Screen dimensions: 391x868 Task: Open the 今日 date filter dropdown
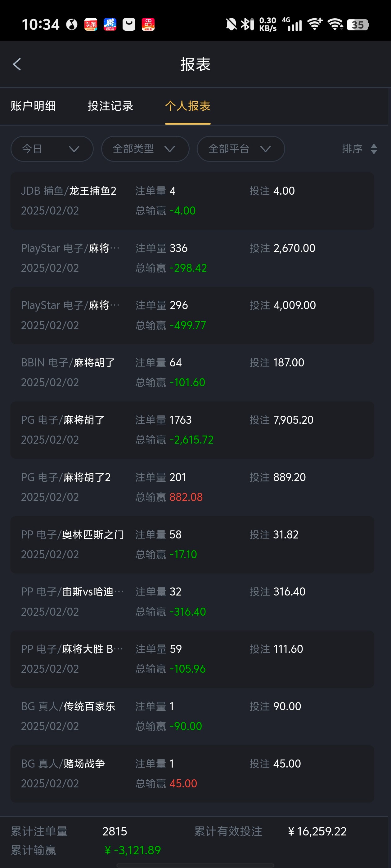click(52, 149)
